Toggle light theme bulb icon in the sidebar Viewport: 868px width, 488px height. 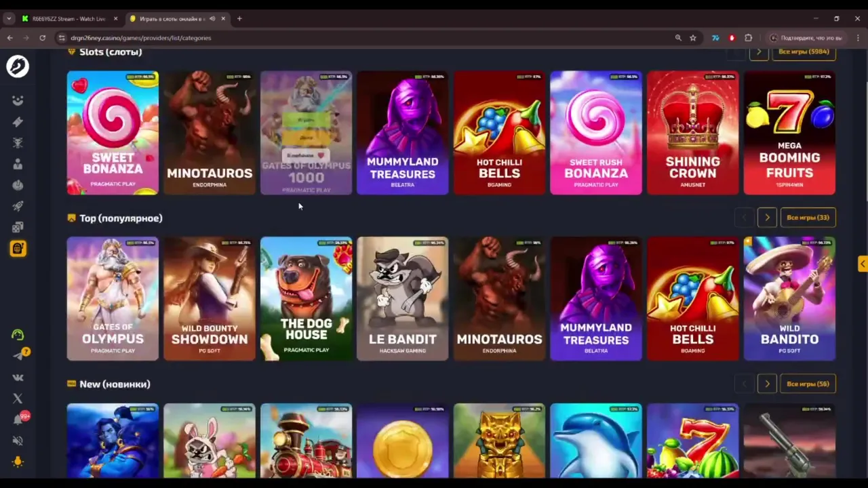(18, 462)
